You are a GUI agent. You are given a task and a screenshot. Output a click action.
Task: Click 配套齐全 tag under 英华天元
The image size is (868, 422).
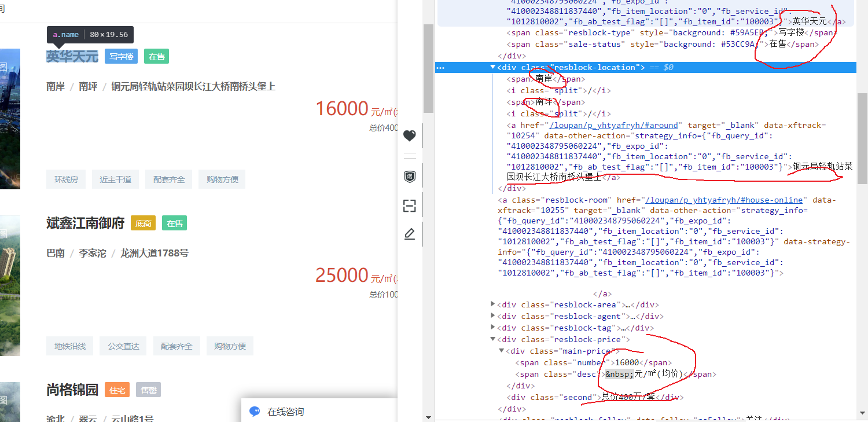(x=169, y=179)
